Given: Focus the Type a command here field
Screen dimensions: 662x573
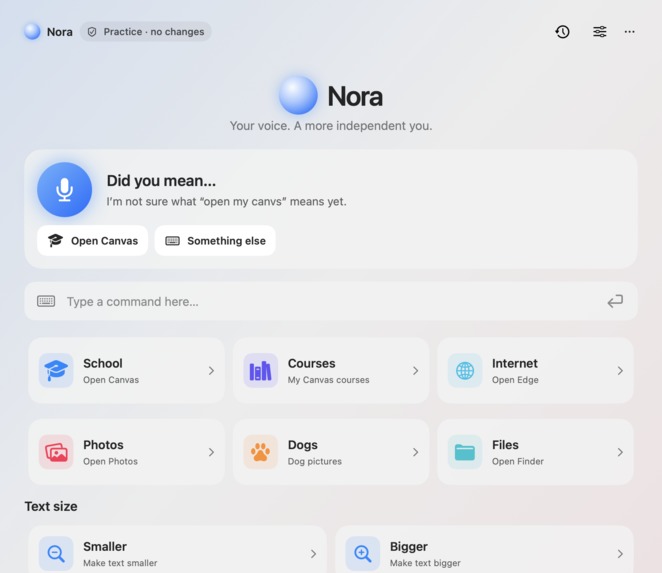Looking at the screenshot, I should (331, 301).
